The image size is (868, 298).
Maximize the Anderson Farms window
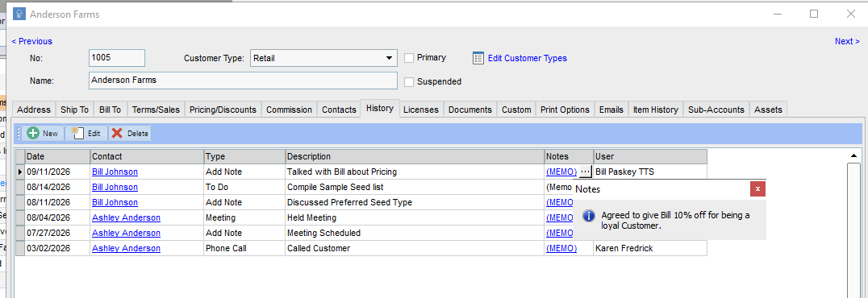tap(814, 14)
